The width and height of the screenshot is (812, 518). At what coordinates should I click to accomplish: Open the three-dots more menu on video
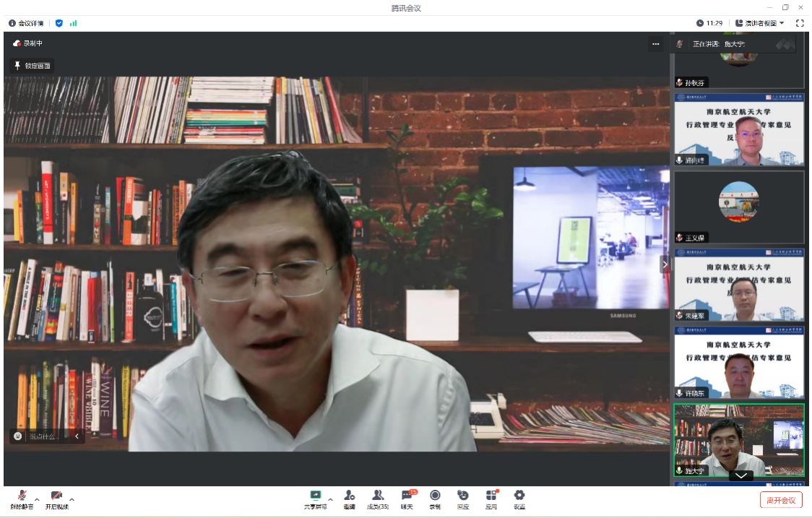tap(655, 44)
